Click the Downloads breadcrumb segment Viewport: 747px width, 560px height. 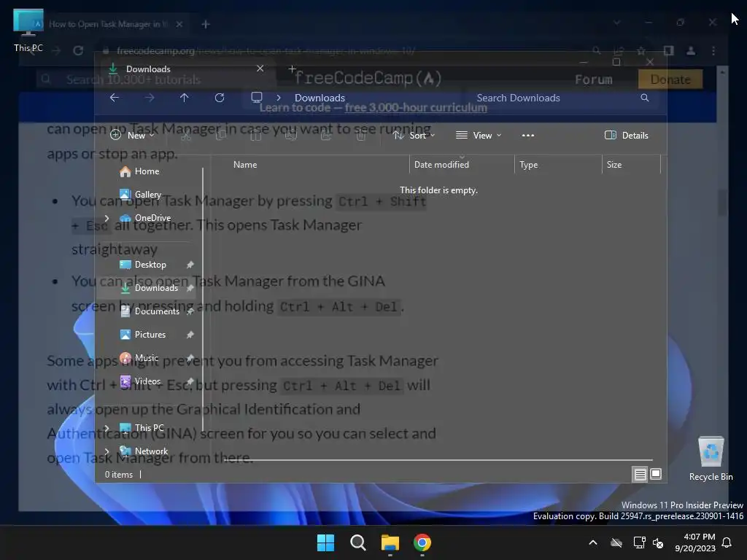(320, 98)
